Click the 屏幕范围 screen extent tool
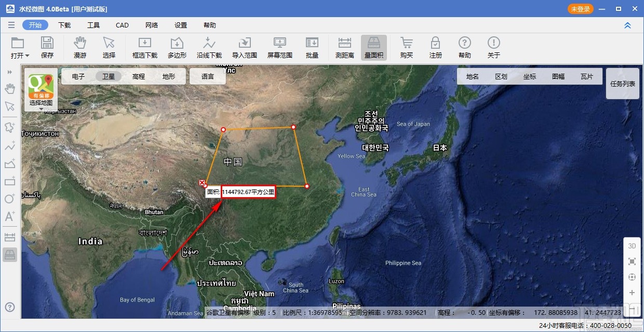644x332 pixels. point(279,47)
